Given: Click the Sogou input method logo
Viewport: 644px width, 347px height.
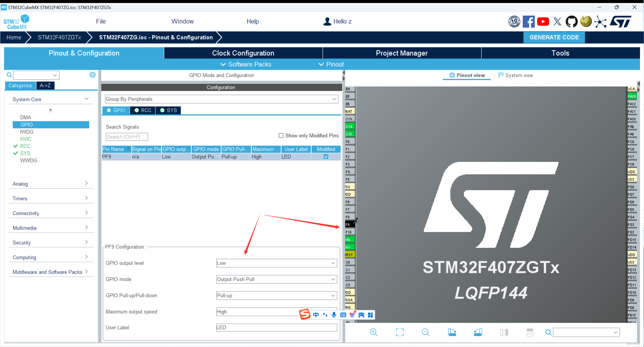Looking at the screenshot, I should tap(305, 314).
